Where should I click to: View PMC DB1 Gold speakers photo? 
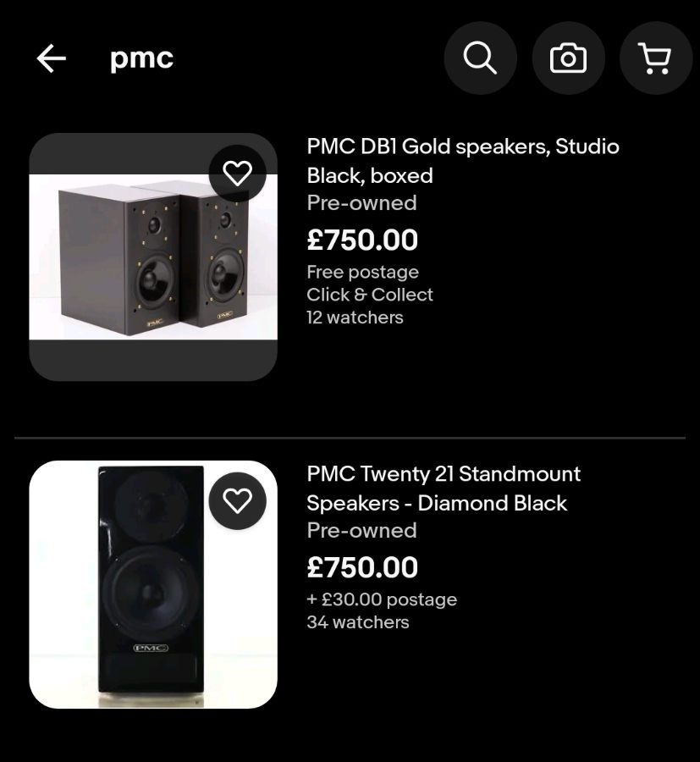(x=153, y=257)
